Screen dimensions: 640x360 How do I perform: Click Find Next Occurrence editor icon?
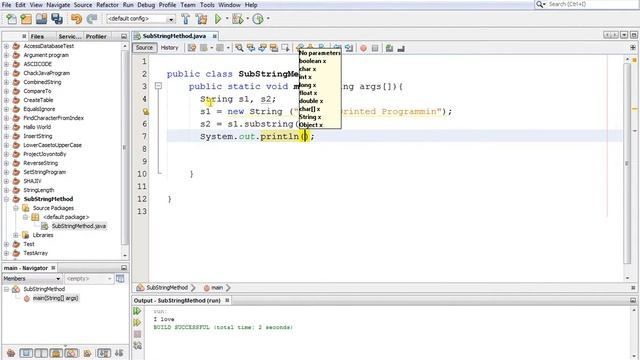tap(262, 48)
